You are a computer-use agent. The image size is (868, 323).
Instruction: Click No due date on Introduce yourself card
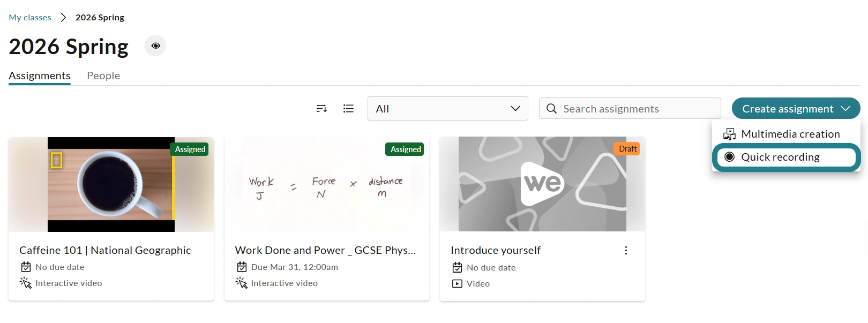click(491, 267)
